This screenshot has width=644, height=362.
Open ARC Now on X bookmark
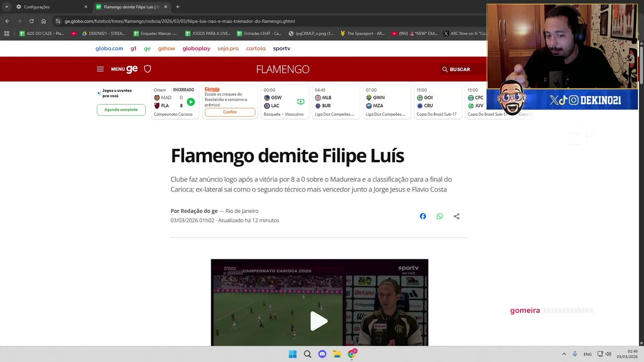tap(464, 34)
